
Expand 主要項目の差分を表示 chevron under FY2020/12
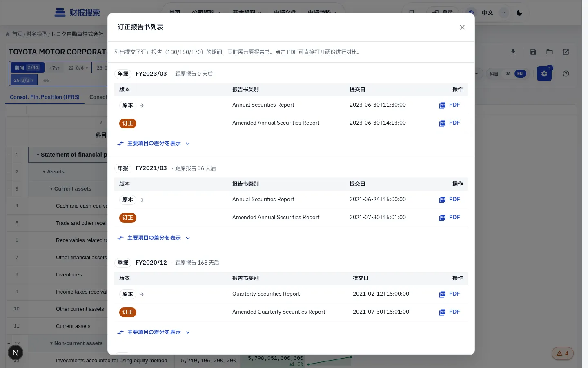[x=188, y=332]
